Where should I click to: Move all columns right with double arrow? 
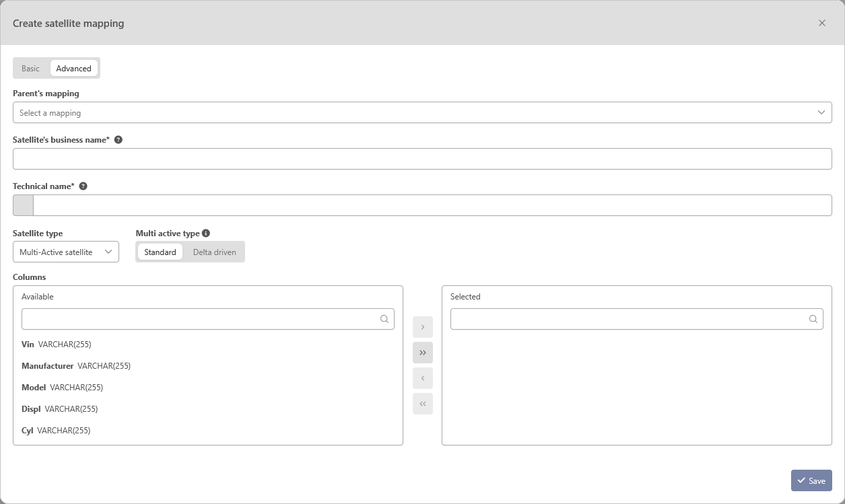coord(423,353)
